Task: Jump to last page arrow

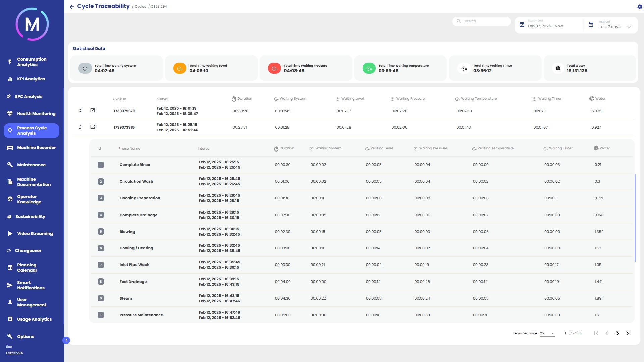Action: [x=628, y=333]
